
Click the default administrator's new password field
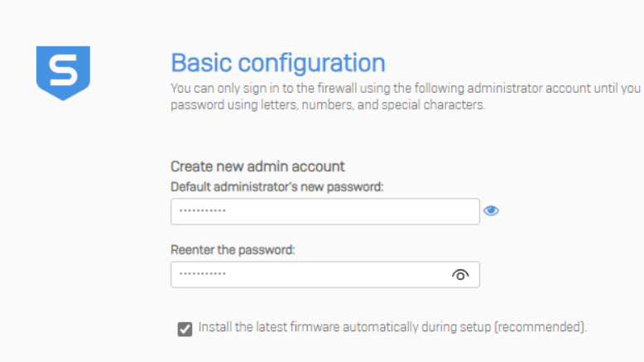pos(324,211)
